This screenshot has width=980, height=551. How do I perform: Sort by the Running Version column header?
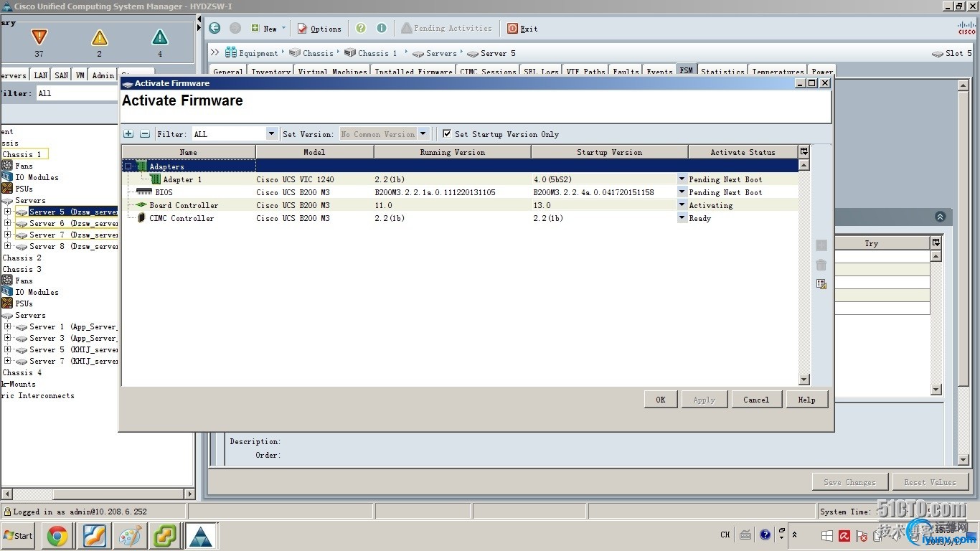[x=453, y=152]
